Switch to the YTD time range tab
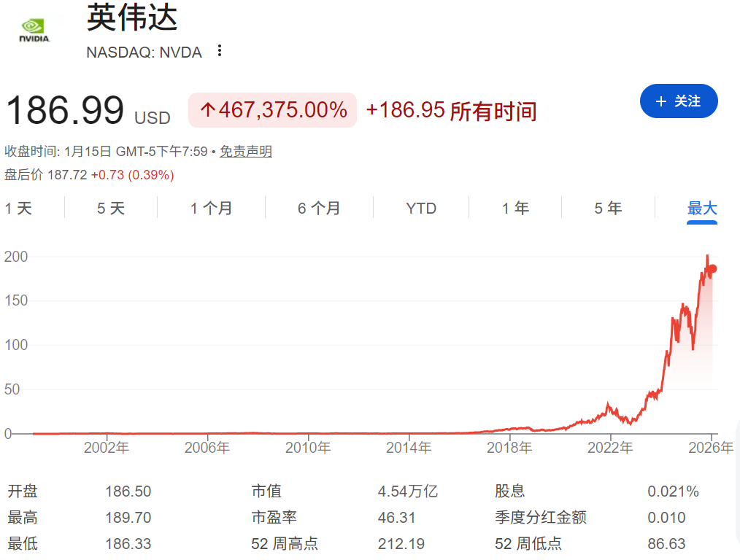The height and width of the screenshot is (560, 740). [x=420, y=208]
